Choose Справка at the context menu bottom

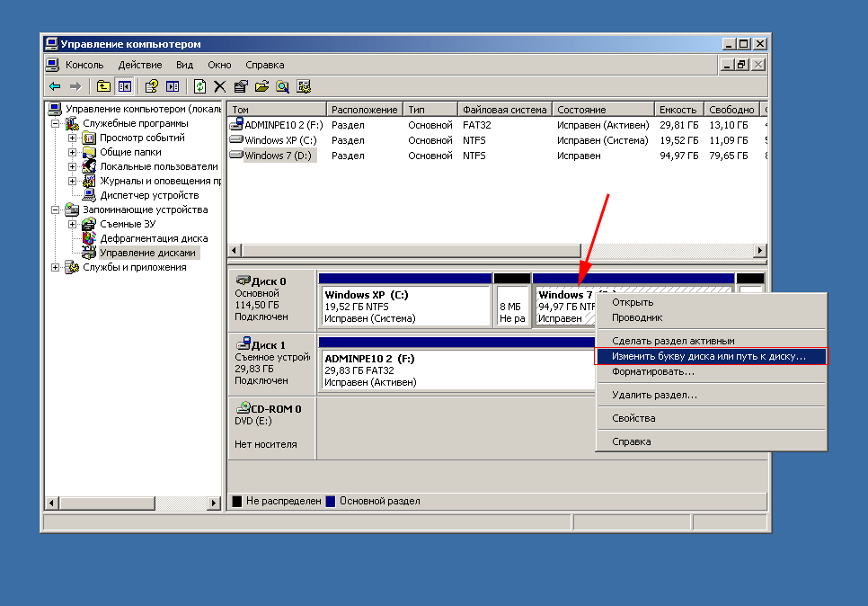[711, 441]
